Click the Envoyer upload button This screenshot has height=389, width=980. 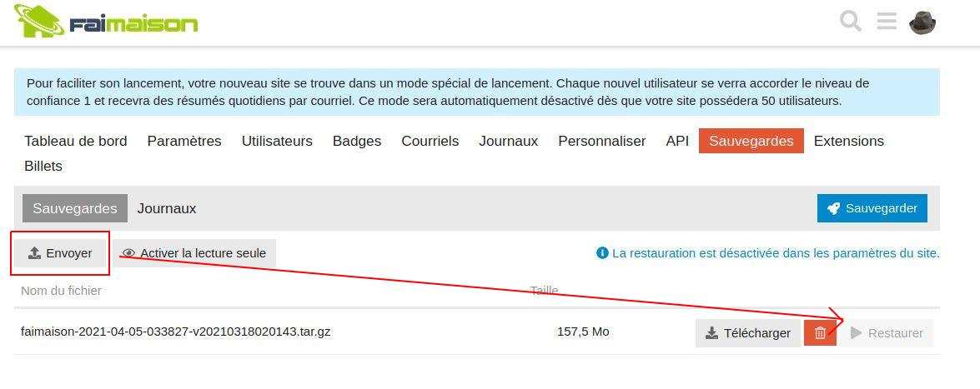point(61,253)
